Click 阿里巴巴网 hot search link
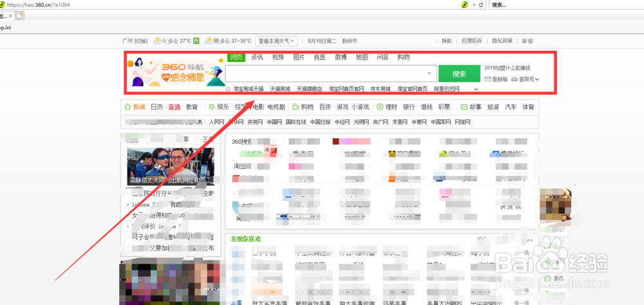This screenshot has width=644, height=305. [x=446, y=89]
